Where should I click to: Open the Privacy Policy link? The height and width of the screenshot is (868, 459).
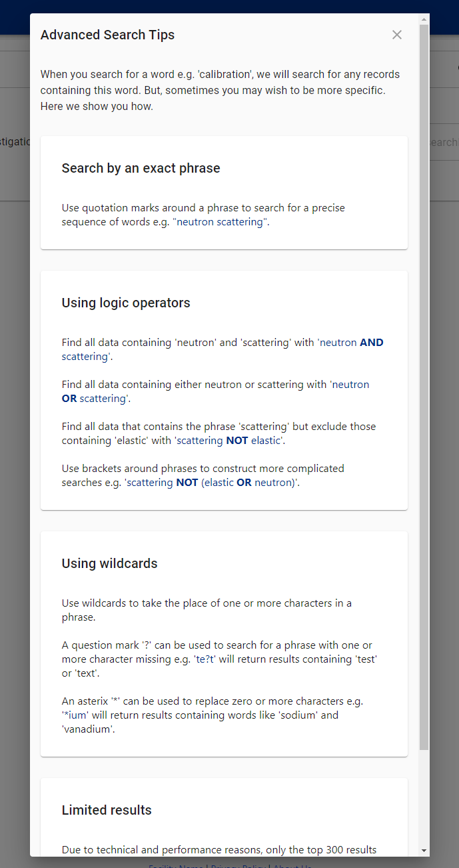pos(238,865)
